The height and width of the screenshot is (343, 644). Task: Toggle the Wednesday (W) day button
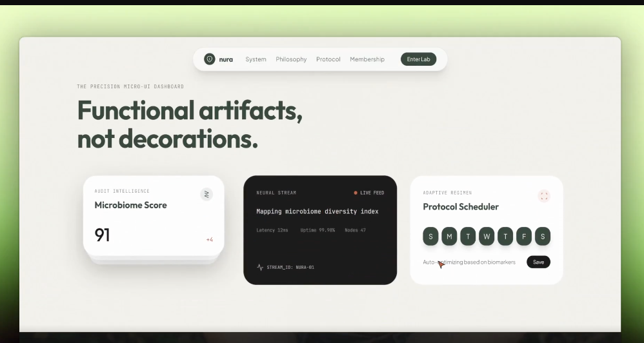click(487, 237)
